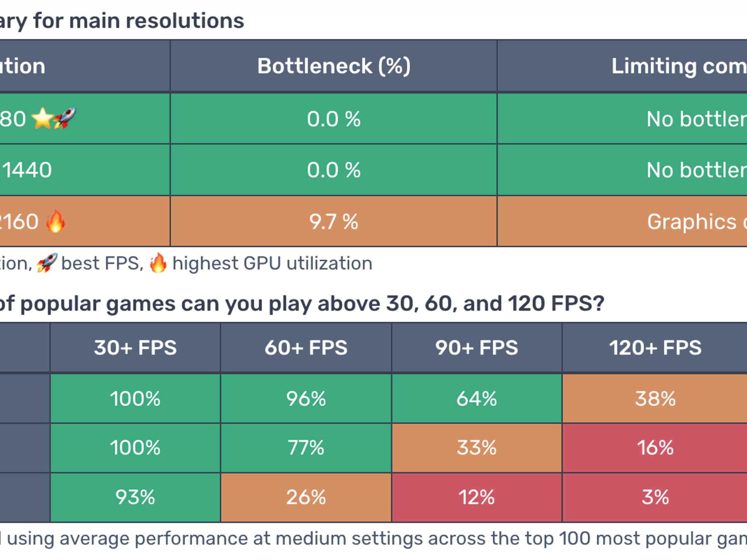The height and width of the screenshot is (560, 747).
Task: Select the Limiting component column header
Action: click(622, 66)
